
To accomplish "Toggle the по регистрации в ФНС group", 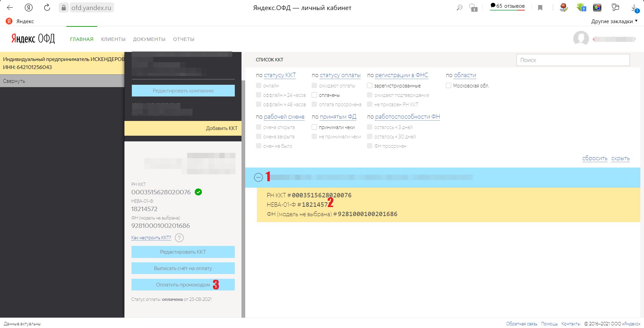I will 401,75.
